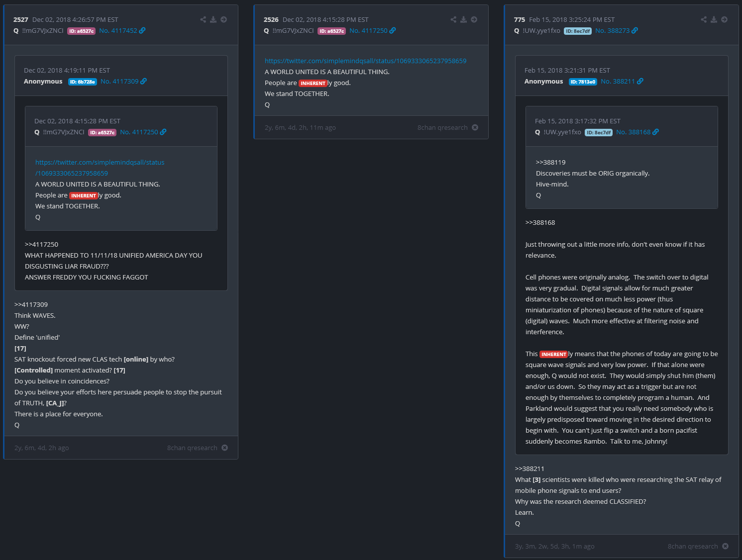The height and width of the screenshot is (560, 742).
Task: Click INHERENT tag in post 775 quote
Action: coord(553,354)
